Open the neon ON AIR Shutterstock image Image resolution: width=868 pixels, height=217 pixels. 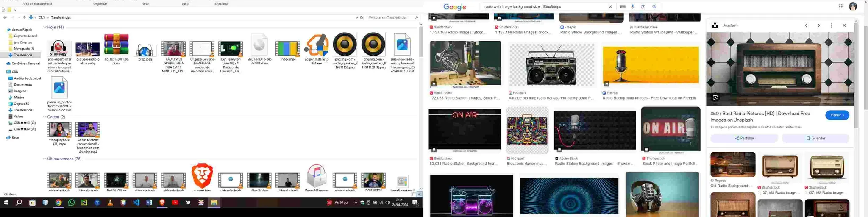click(465, 130)
